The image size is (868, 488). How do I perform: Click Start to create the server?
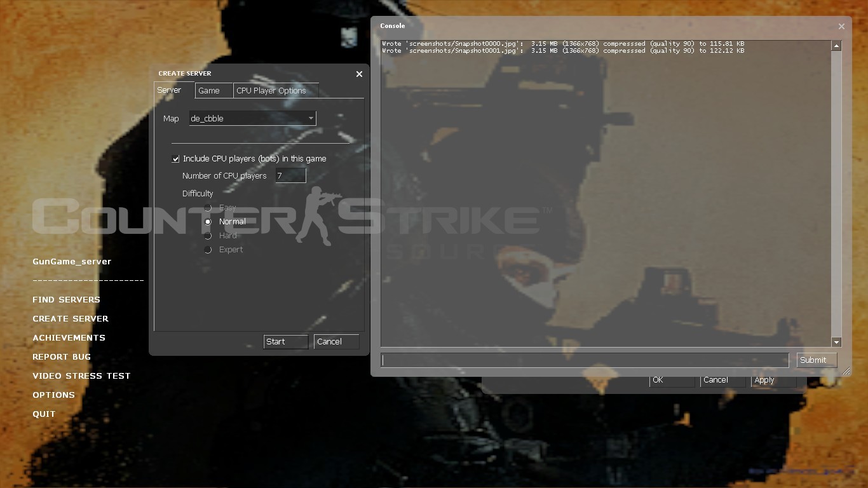[285, 341]
